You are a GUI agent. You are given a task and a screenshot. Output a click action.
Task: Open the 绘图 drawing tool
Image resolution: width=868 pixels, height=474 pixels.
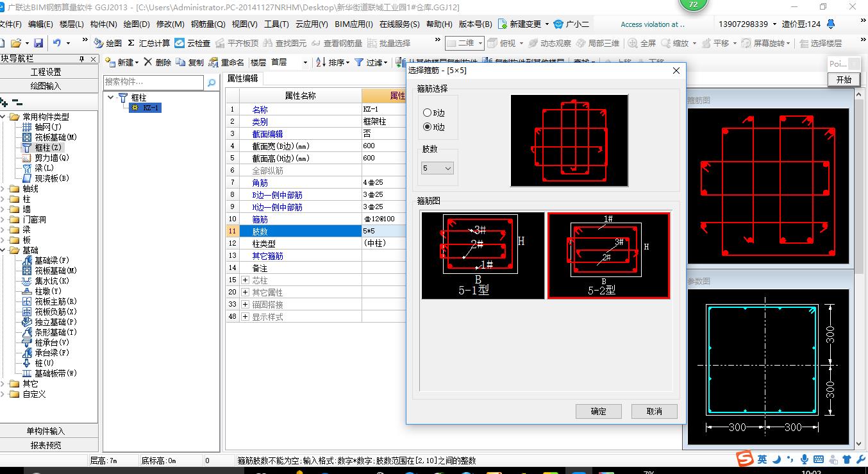[108, 43]
